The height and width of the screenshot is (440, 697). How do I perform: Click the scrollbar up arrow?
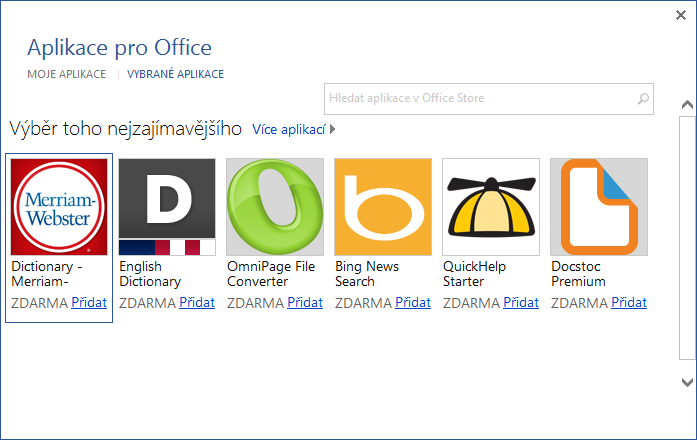687,105
